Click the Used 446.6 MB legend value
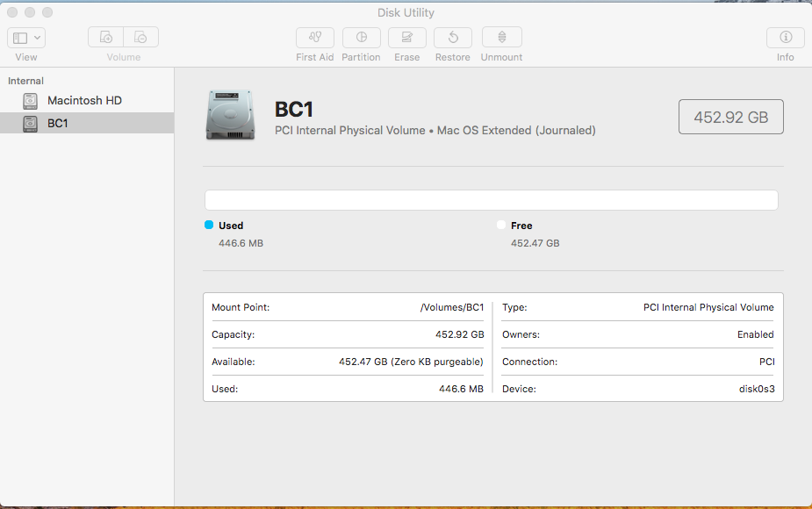Screen dimensions: 812x509 (241, 243)
